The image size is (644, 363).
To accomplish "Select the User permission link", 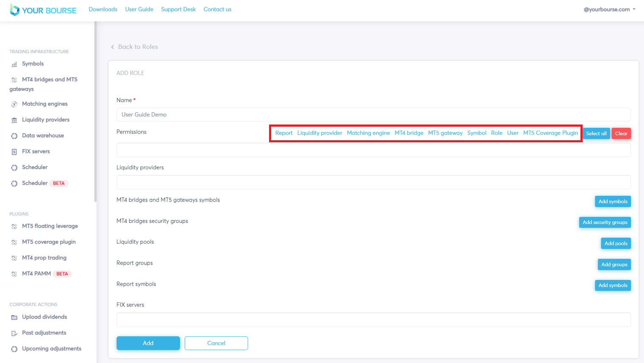I will coord(513,133).
